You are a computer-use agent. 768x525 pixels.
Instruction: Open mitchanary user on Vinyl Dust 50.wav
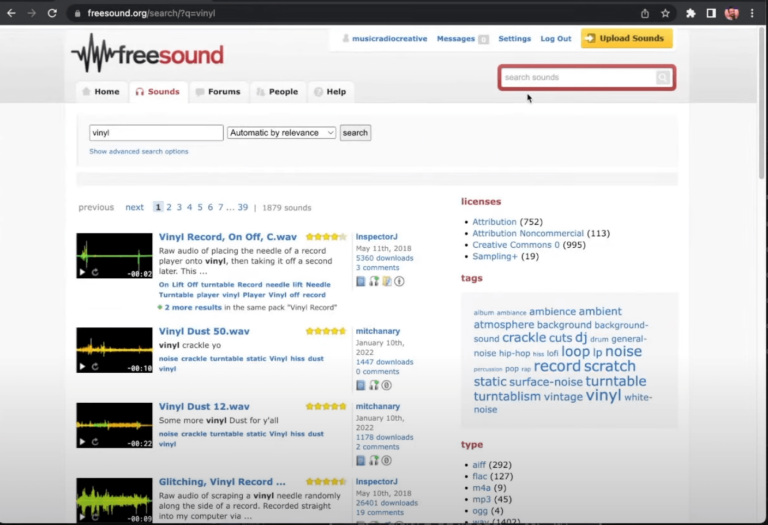pyautogui.click(x=378, y=331)
